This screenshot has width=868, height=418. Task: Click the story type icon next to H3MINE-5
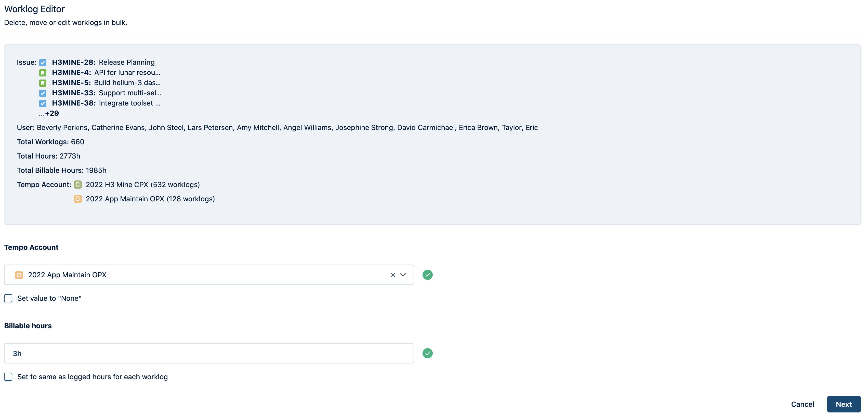[43, 83]
